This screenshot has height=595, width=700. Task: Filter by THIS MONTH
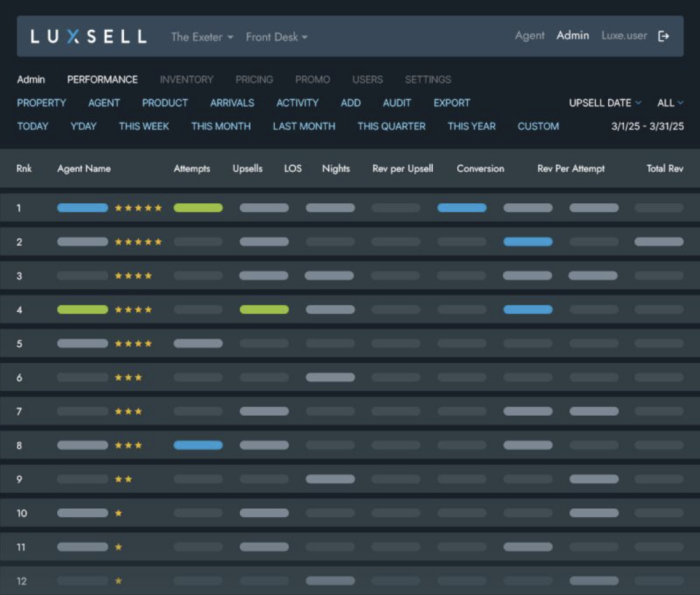[221, 126]
